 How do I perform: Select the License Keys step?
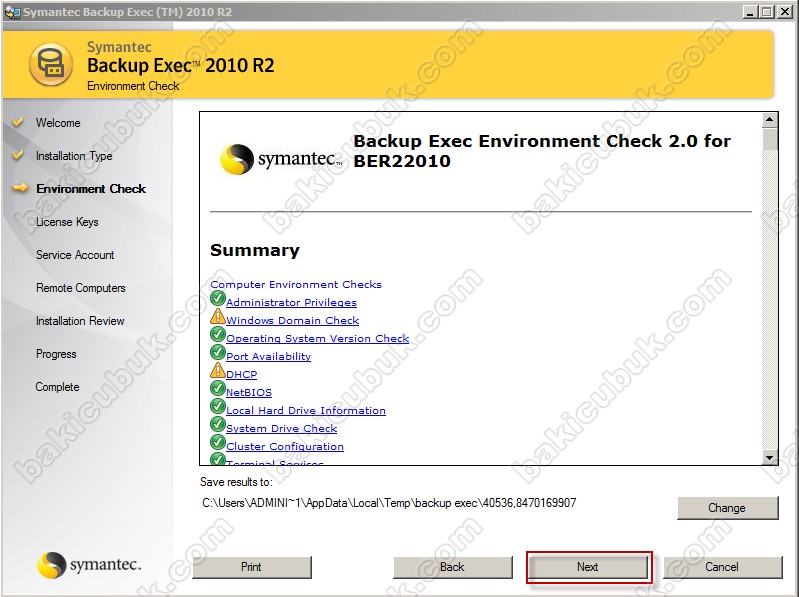click(x=67, y=222)
